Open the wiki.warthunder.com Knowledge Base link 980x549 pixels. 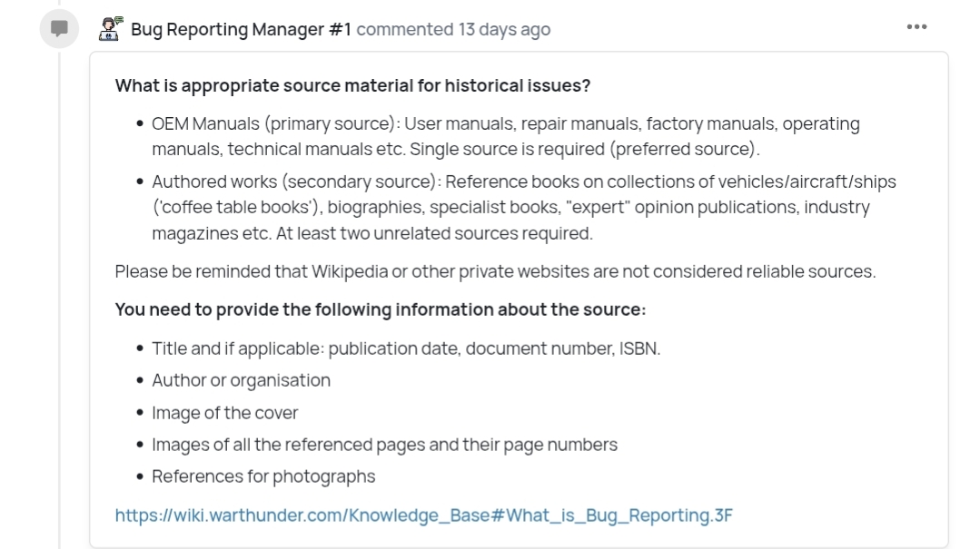tap(423, 515)
